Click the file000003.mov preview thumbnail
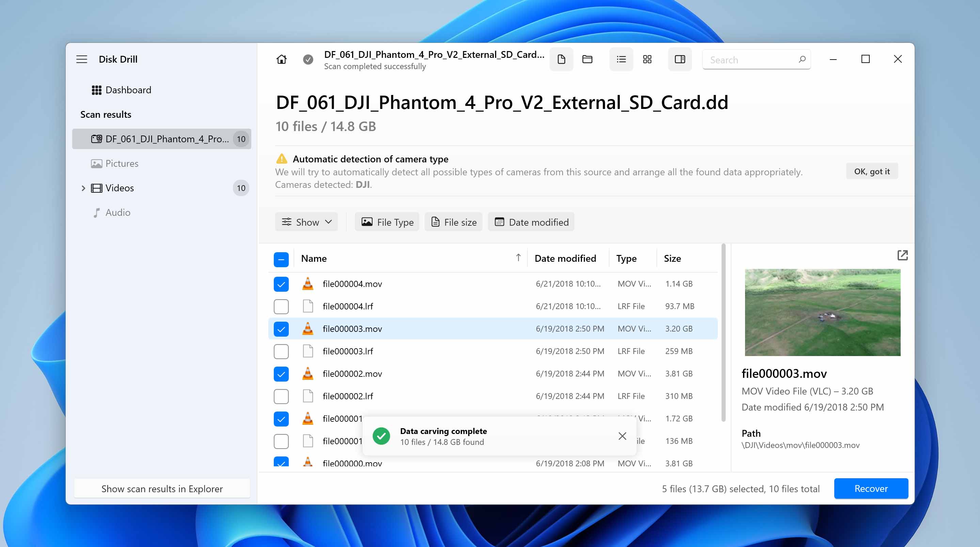Viewport: 980px width, 547px height. tap(822, 313)
